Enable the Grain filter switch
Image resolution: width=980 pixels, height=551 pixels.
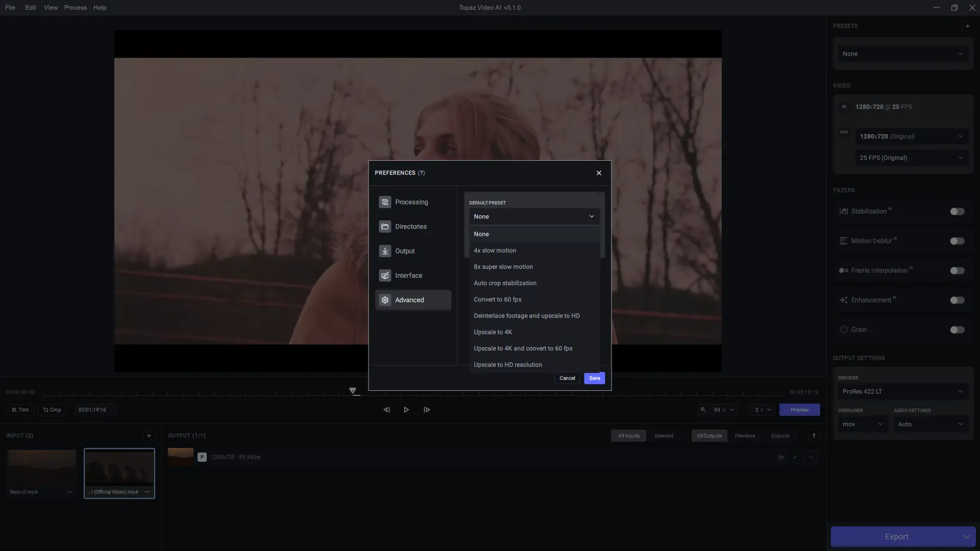coord(957,330)
